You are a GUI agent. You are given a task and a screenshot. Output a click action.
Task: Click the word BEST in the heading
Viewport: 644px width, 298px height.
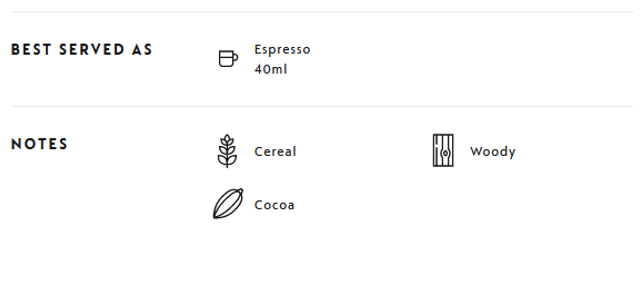click(x=31, y=49)
